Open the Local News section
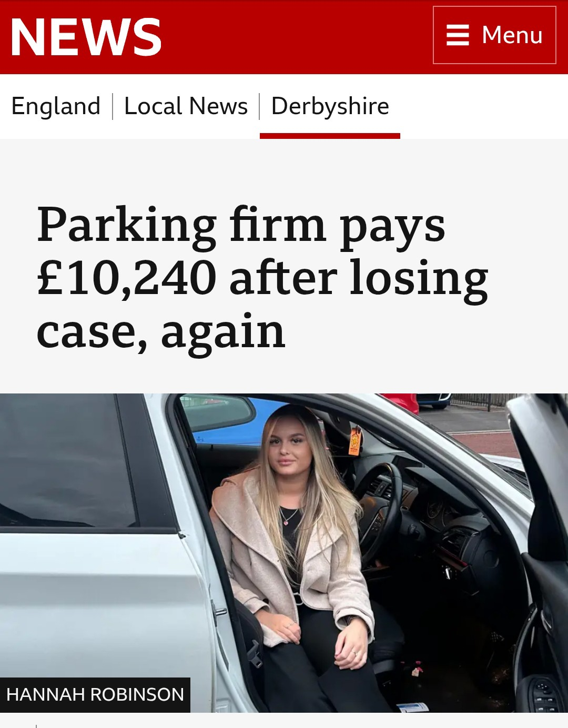The image size is (568, 728). pyautogui.click(x=186, y=106)
